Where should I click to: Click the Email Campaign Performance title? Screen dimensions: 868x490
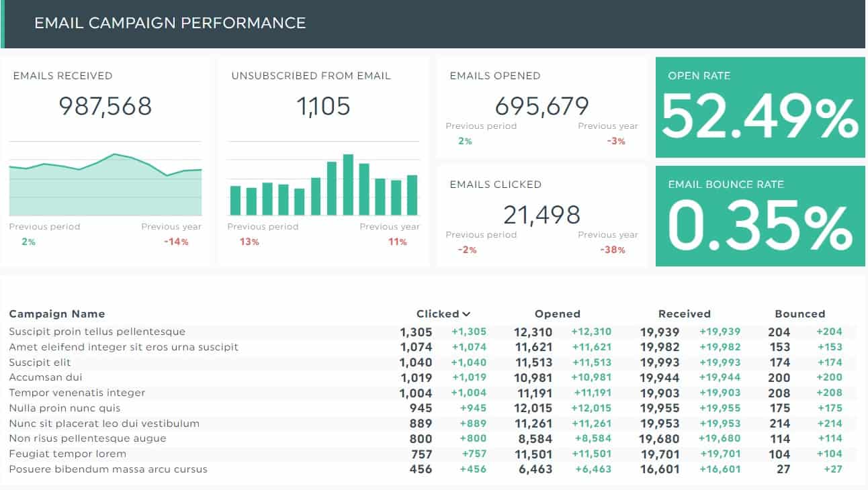coord(170,23)
